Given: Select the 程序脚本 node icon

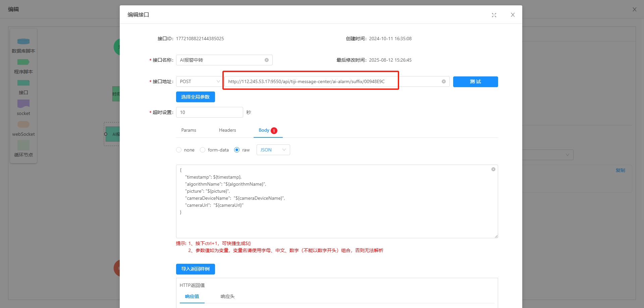Looking at the screenshot, I should 23,62.
